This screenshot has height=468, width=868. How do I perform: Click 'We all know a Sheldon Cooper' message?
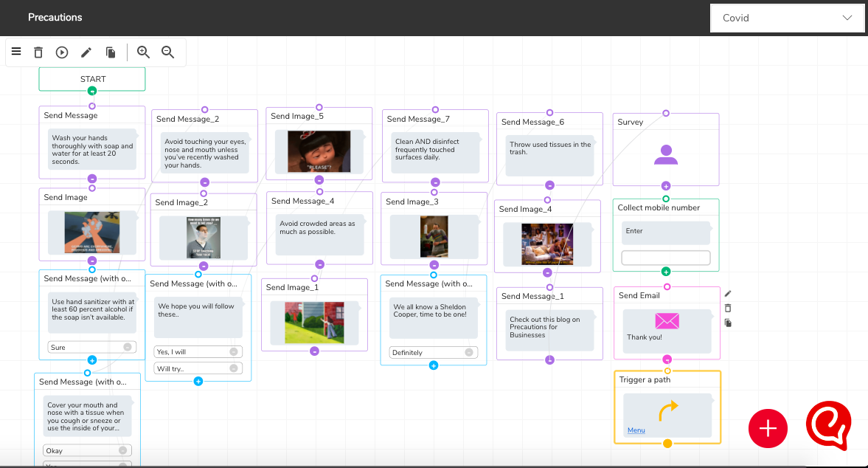pos(430,311)
